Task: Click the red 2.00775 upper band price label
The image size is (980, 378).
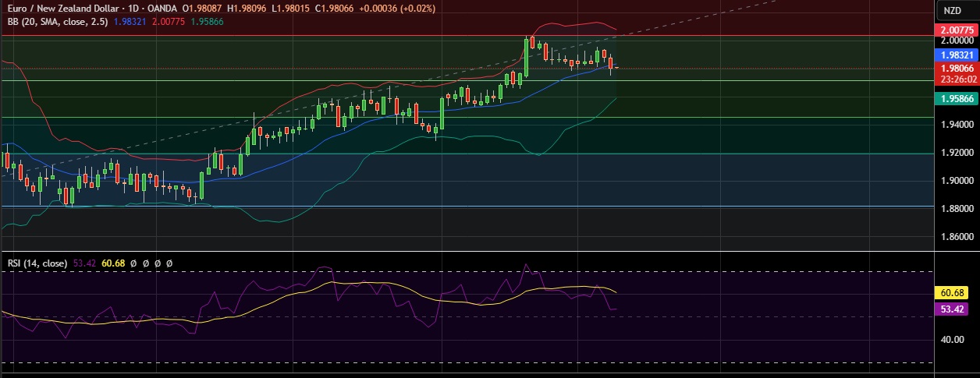Action: [956, 30]
